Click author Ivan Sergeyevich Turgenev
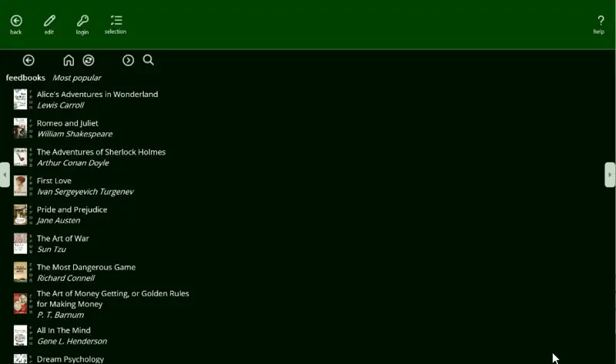Screen dimensions: 616x364 pyautogui.click(x=85, y=192)
